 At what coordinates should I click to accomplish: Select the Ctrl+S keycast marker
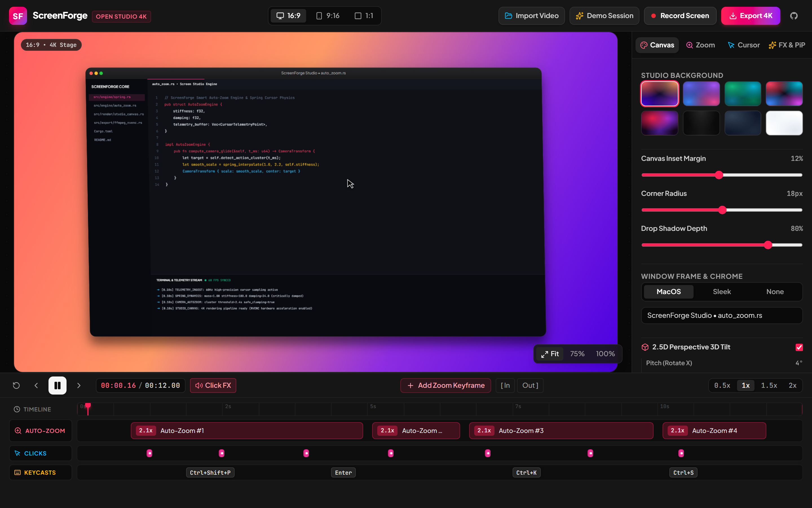(683, 473)
